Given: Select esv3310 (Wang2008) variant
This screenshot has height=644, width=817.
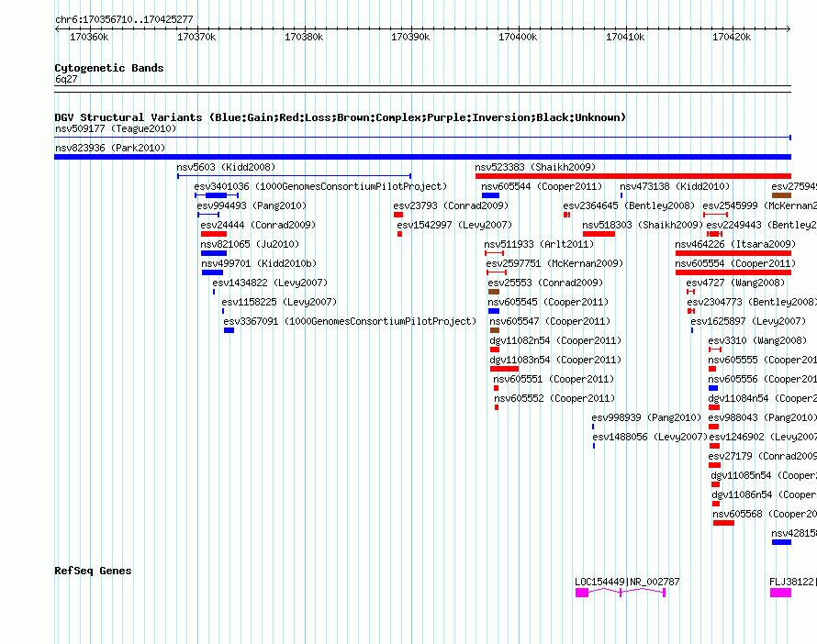Looking at the screenshot, I should [x=715, y=350].
